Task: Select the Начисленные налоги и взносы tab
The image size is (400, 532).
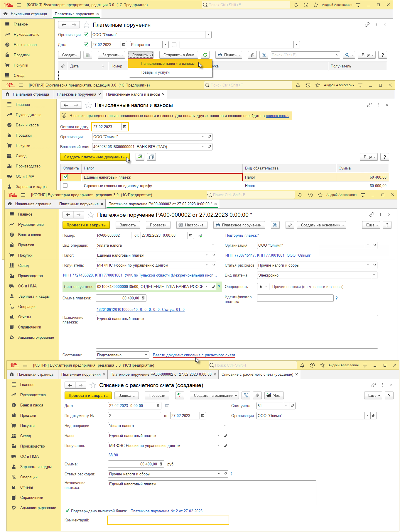Action: coord(133,94)
